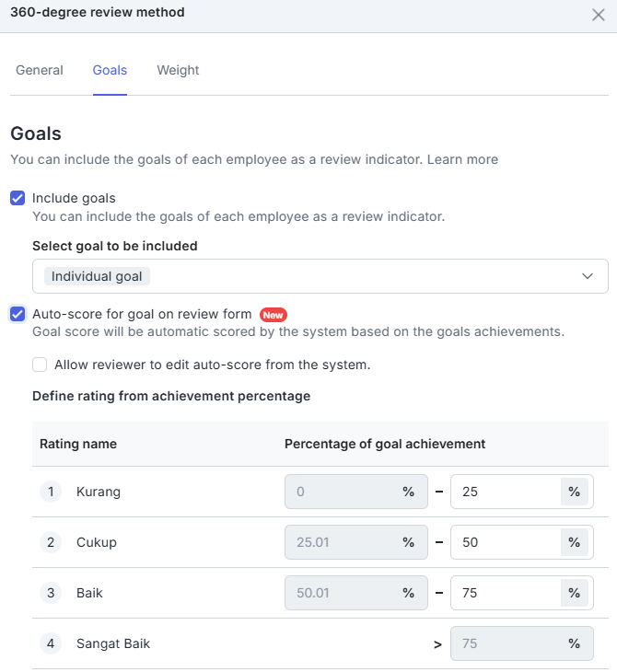
Task: Open the Select goal to be included field
Action: click(x=320, y=276)
